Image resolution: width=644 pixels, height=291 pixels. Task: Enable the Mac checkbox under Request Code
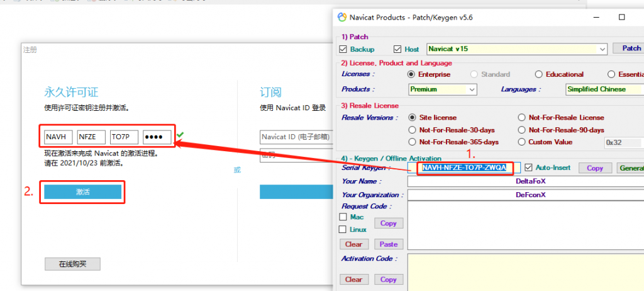tap(343, 217)
